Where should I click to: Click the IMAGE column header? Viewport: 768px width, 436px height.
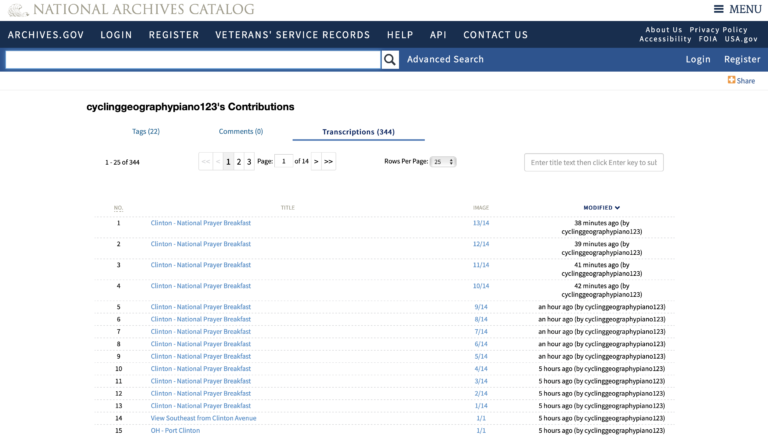tap(481, 208)
